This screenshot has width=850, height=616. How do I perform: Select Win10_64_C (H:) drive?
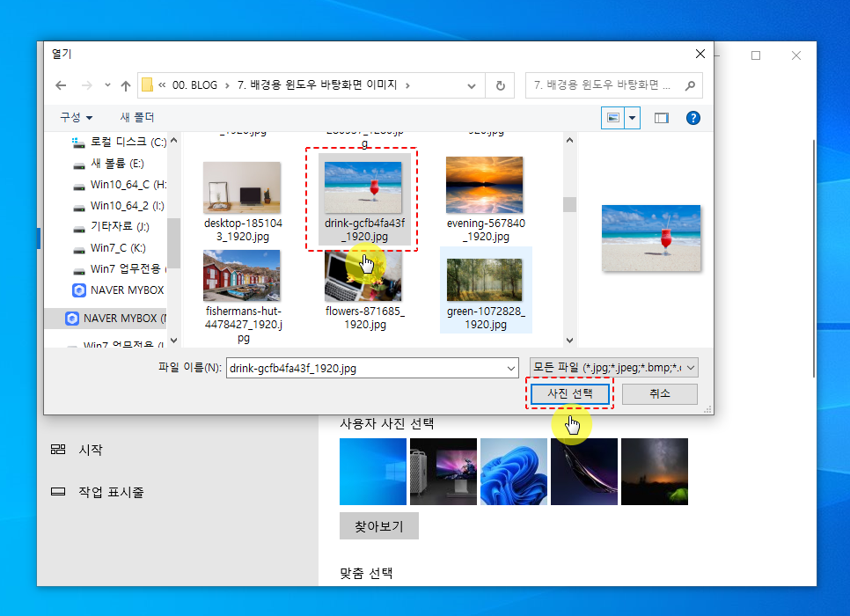pyautogui.click(x=120, y=185)
